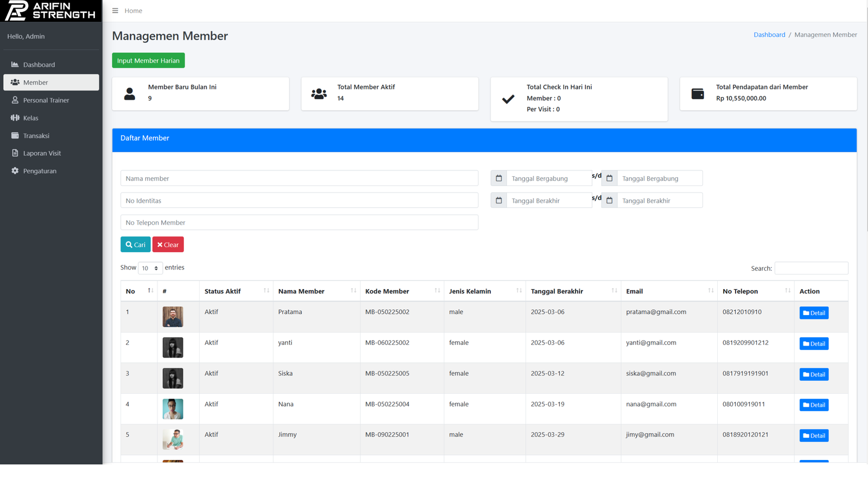868x486 pixels.
Task: Click the Total Member Aktif group icon
Action: pyautogui.click(x=319, y=94)
